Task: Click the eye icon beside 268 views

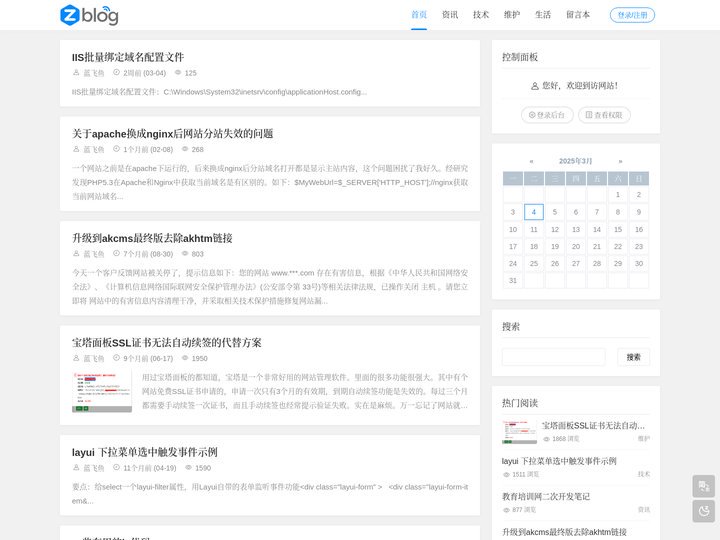Action: pos(185,149)
